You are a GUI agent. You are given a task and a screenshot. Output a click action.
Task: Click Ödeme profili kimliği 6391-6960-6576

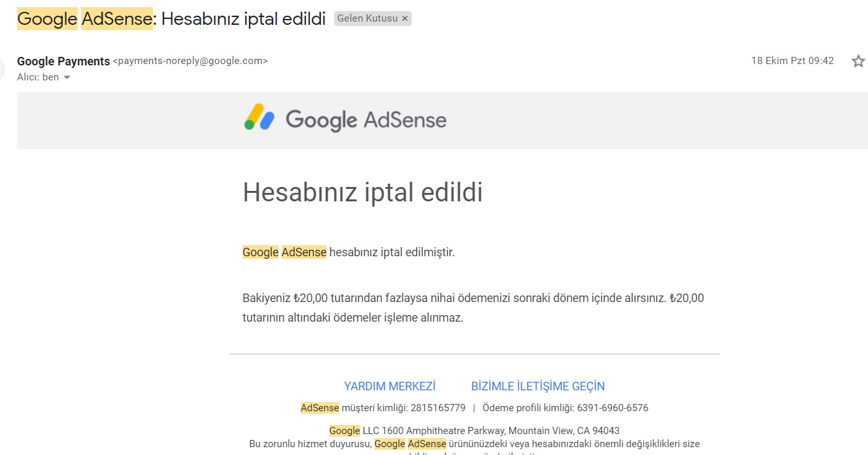565,408
